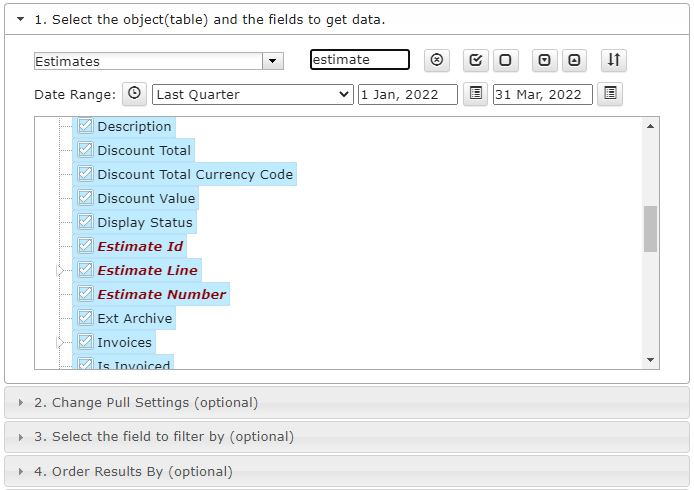
Task: Open the Last Quarter date range dropdown
Action: [253, 95]
